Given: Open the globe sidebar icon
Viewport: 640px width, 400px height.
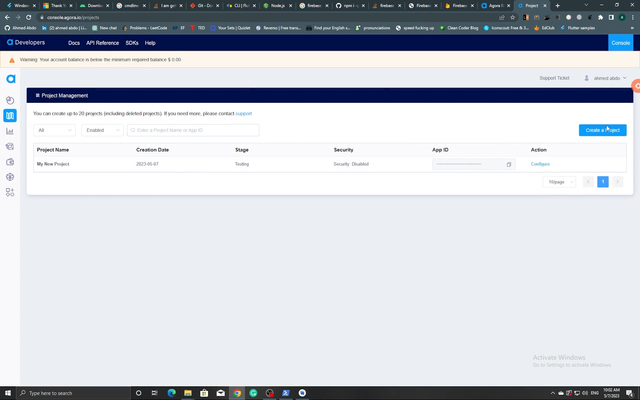Looking at the screenshot, I should (x=10, y=177).
